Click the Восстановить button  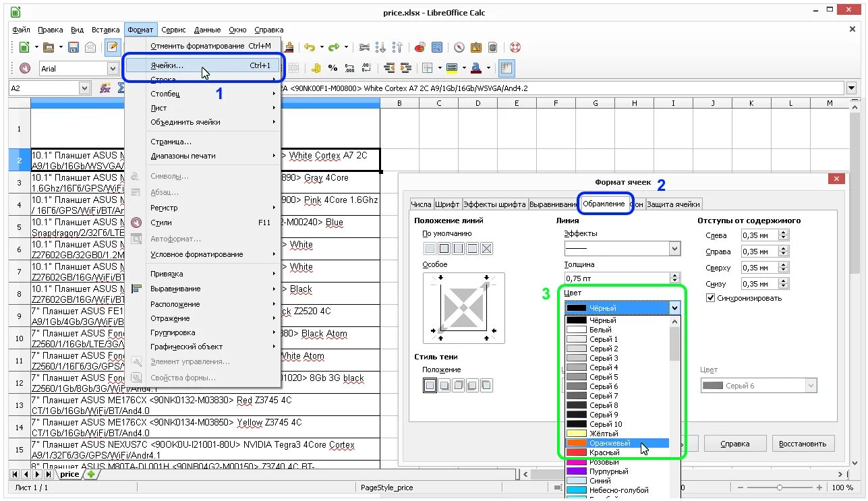click(x=803, y=444)
